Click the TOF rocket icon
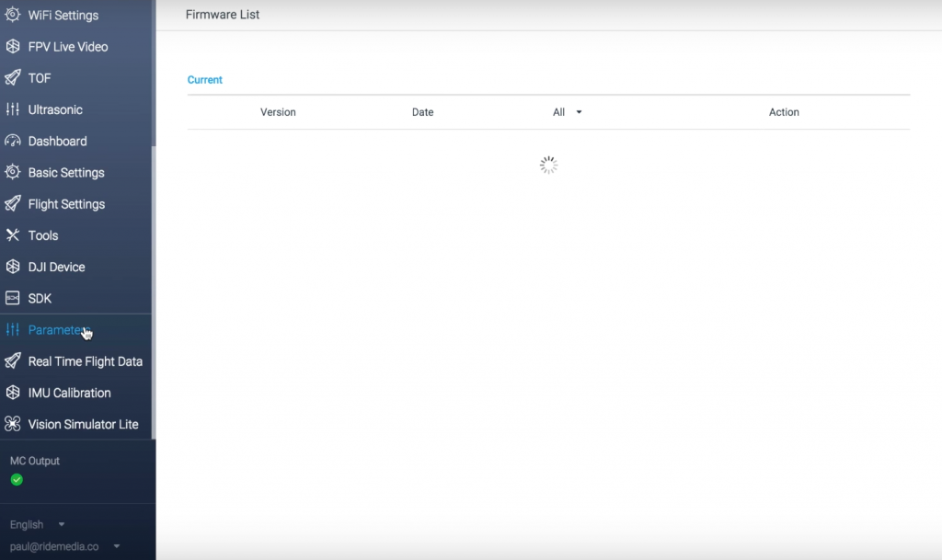Viewport: 942px width, 560px height. (13, 78)
